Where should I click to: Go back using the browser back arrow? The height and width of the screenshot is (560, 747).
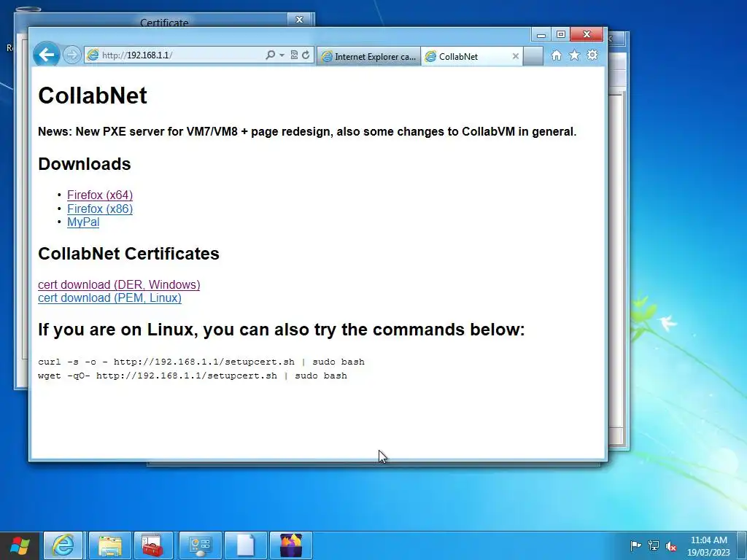[x=46, y=55]
